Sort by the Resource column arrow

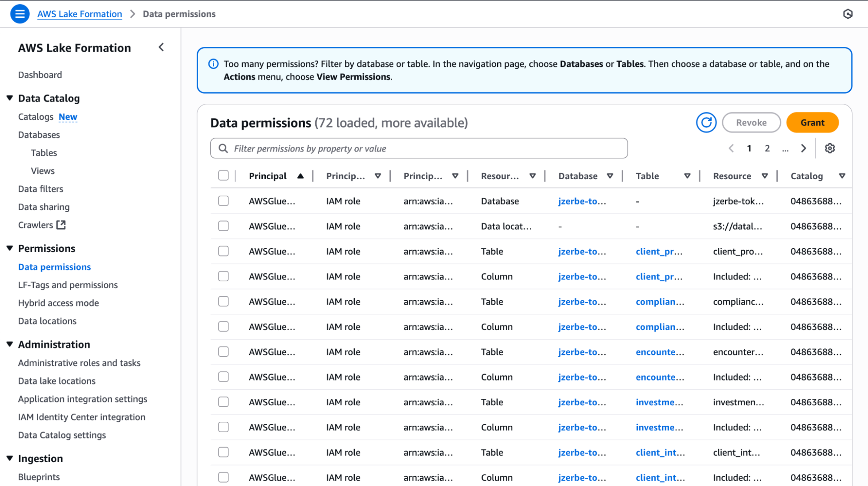pos(765,176)
